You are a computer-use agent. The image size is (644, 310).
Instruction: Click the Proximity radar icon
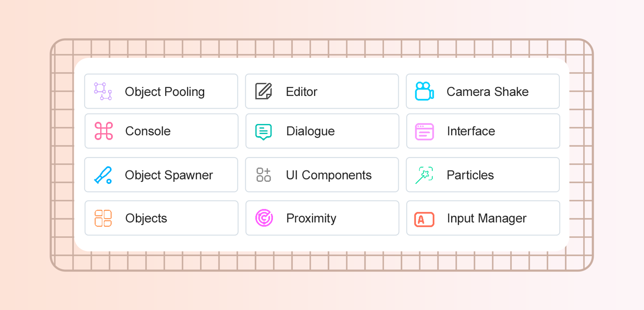click(264, 218)
